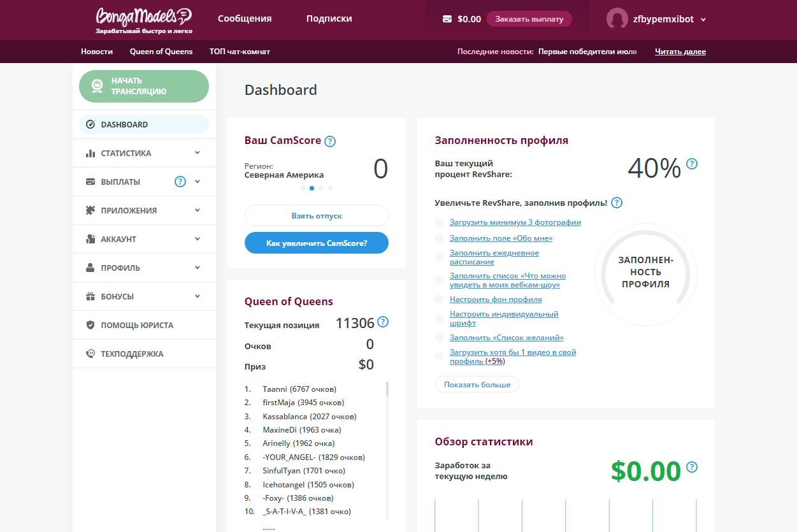Click the CamScore help question-mark icon

pos(330,141)
